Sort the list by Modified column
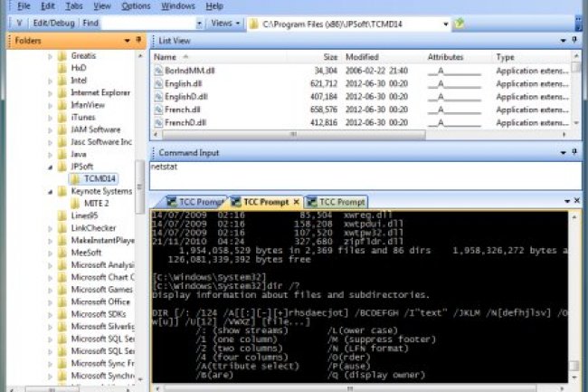The image size is (588, 392). pyautogui.click(x=362, y=57)
